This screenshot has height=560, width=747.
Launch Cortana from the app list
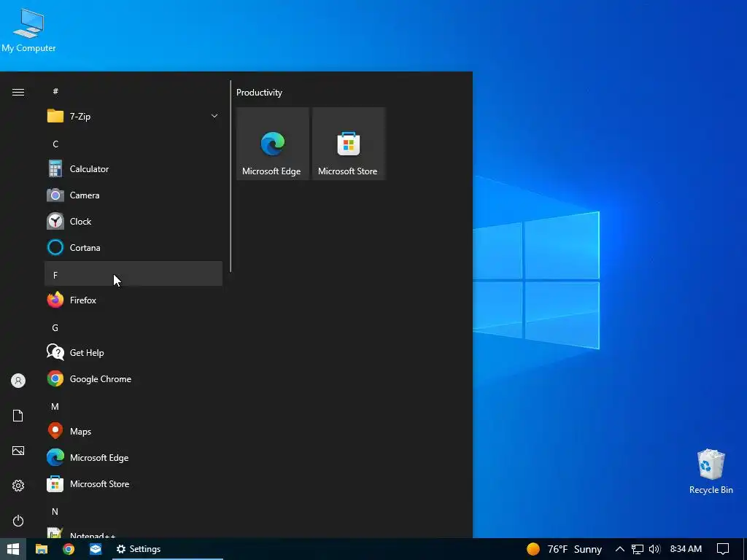tap(133, 248)
